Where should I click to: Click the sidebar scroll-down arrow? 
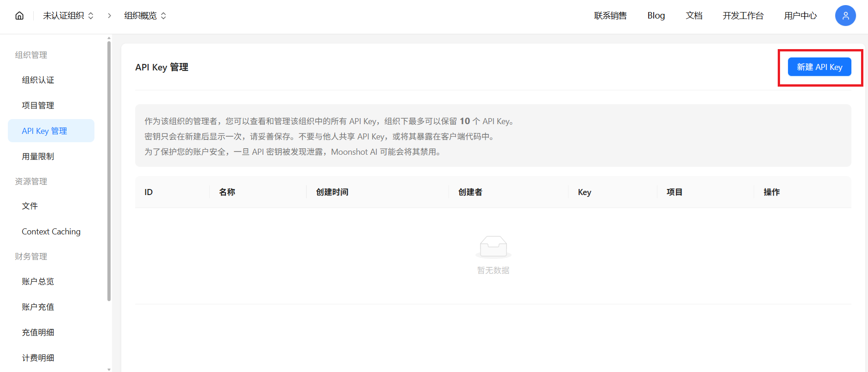109,369
